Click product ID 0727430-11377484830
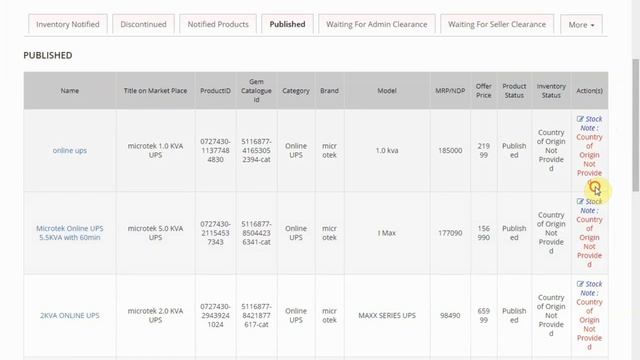Viewport: 640px width, 360px height. 216,151
